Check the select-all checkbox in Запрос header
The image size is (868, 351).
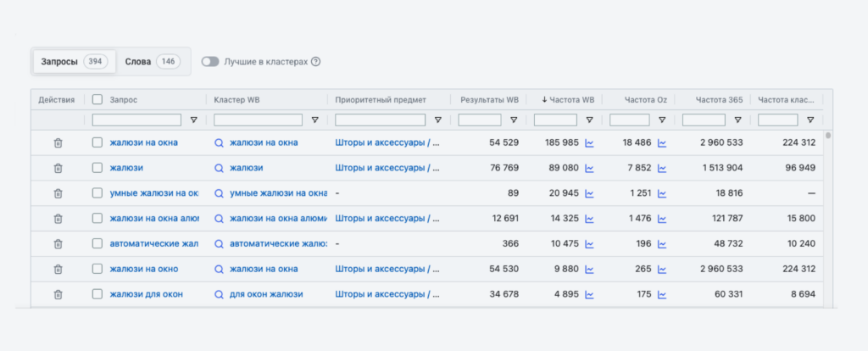point(97,100)
